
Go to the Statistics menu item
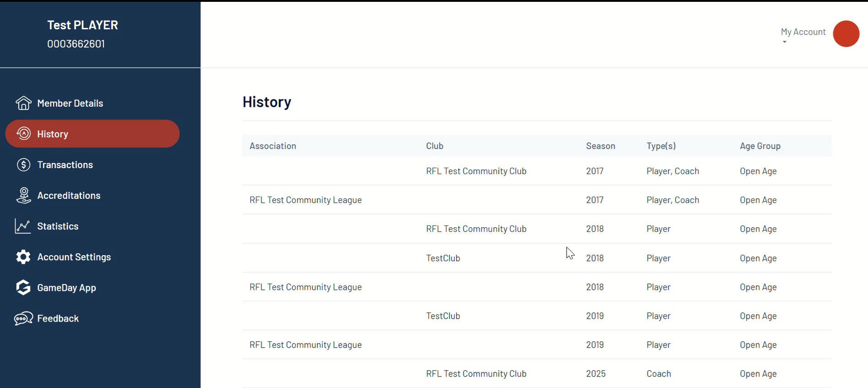[58, 226]
